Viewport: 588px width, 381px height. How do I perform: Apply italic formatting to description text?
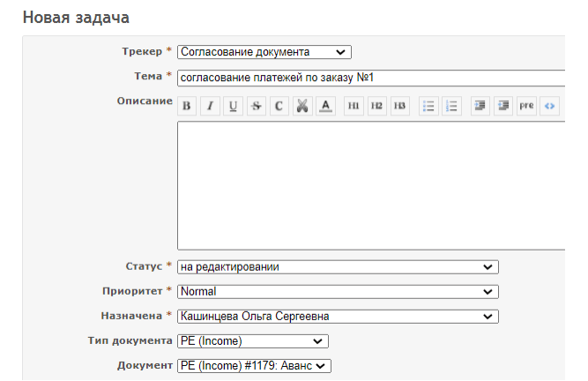tap(210, 107)
